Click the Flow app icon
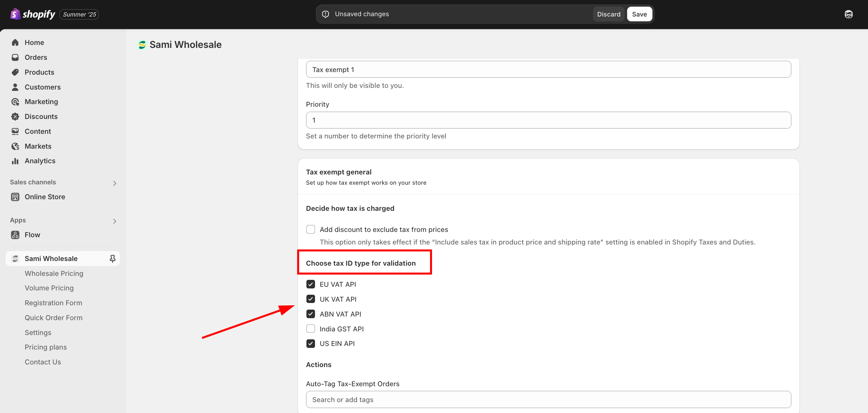 pos(15,235)
